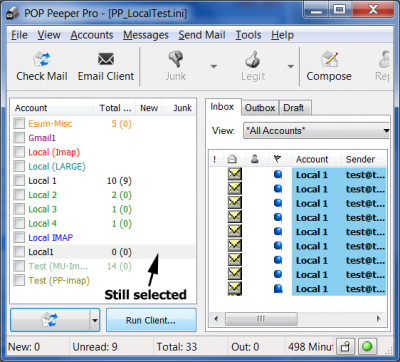Enable the Test (PP-imap) account checkbox

click(19, 280)
